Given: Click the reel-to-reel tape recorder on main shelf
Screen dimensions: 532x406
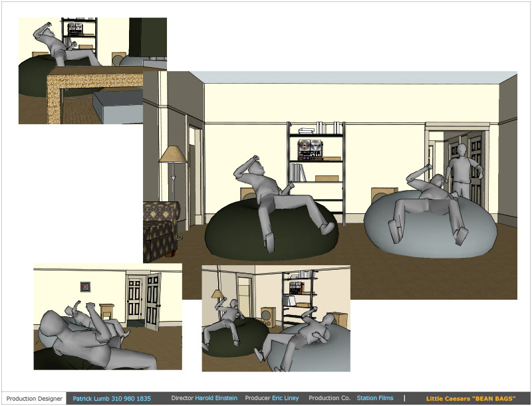Looking at the screenshot, I should tap(310, 150).
